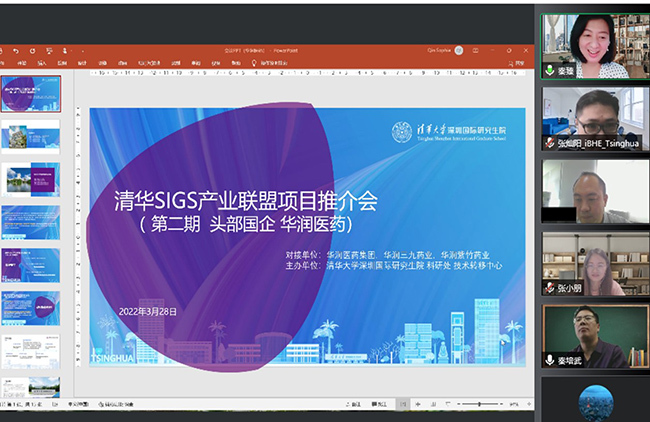Select 张小朋's participant video tile
The width and height of the screenshot is (650, 422).
(x=595, y=264)
